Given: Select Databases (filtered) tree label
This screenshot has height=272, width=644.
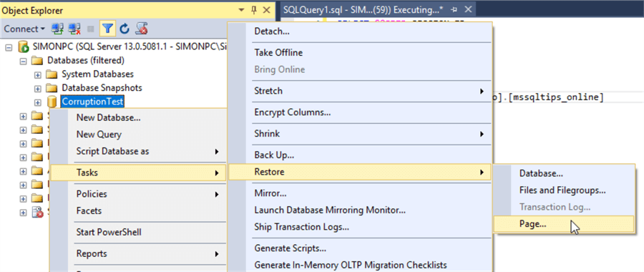Looking at the screenshot, I should pyautogui.click(x=86, y=61).
